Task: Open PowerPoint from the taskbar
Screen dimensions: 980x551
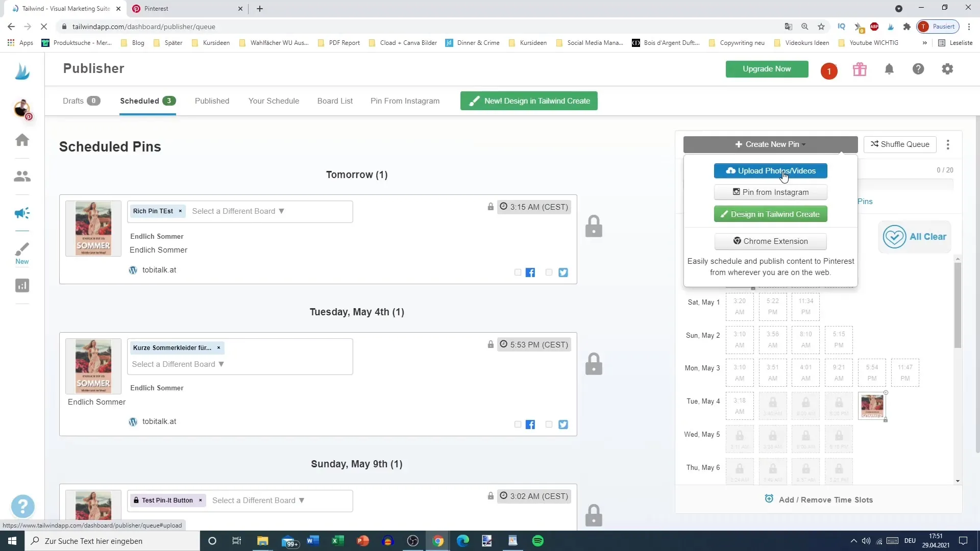Action: (x=363, y=541)
